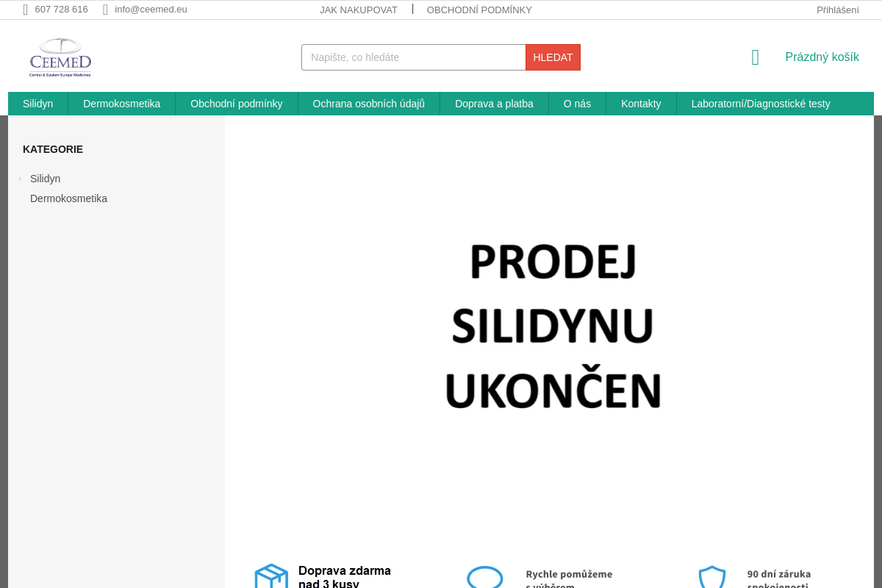Click the HLEDAT search button
This screenshot has height=588, width=882.
(x=553, y=57)
